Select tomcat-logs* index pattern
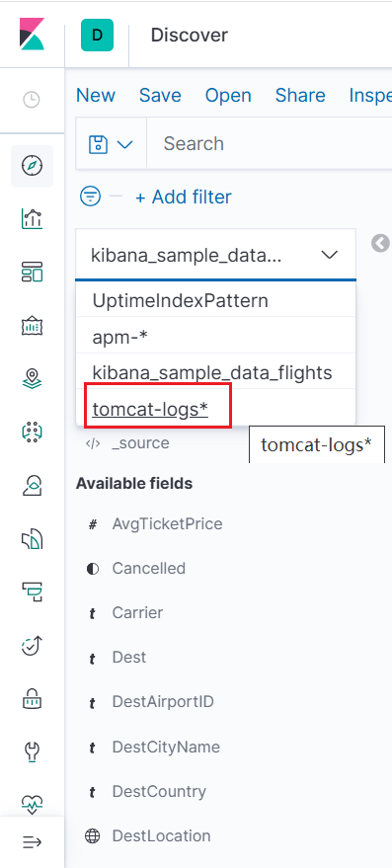Image resolution: width=392 pixels, height=868 pixels. click(150, 409)
